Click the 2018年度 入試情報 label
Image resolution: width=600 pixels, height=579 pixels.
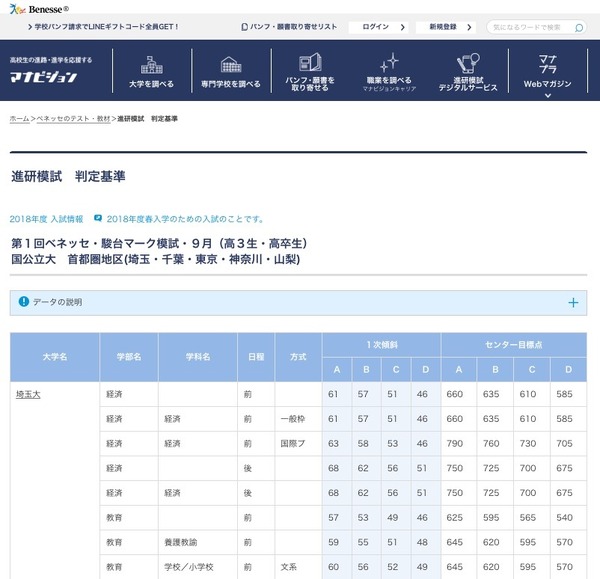46,219
